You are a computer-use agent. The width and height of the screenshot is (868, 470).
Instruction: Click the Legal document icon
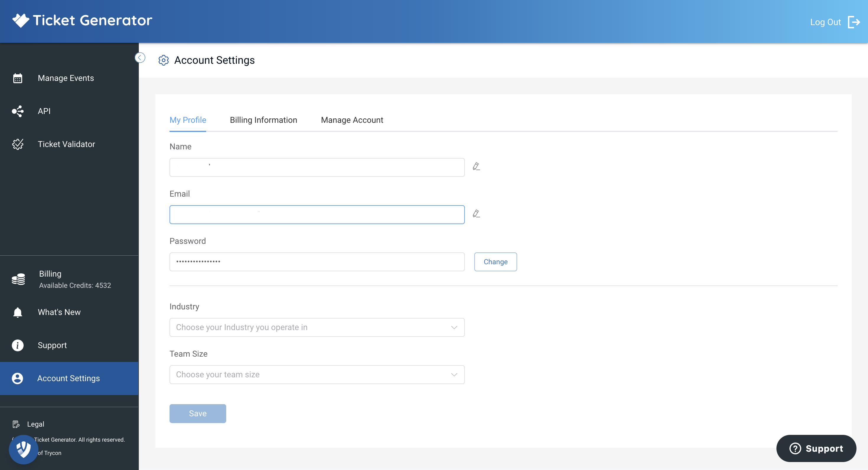pos(16,424)
